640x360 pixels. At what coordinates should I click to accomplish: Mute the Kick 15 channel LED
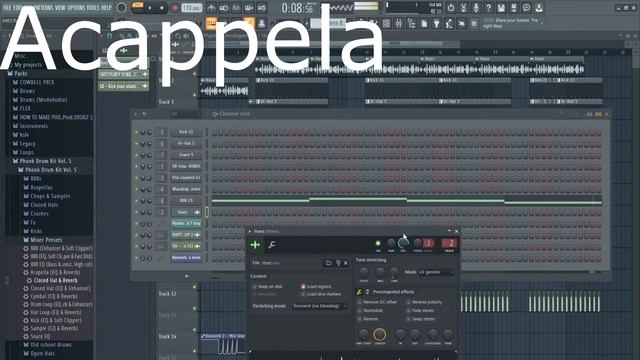pyautogui.click(x=136, y=132)
